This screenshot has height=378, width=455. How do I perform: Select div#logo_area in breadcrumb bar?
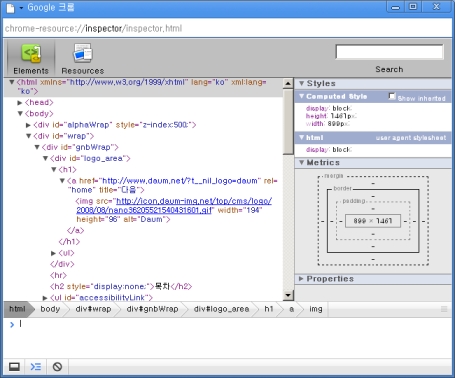(221, 309)
